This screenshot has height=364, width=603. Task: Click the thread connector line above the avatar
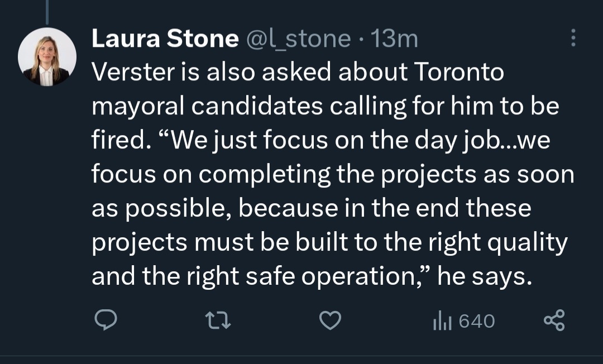click(47, 11)
